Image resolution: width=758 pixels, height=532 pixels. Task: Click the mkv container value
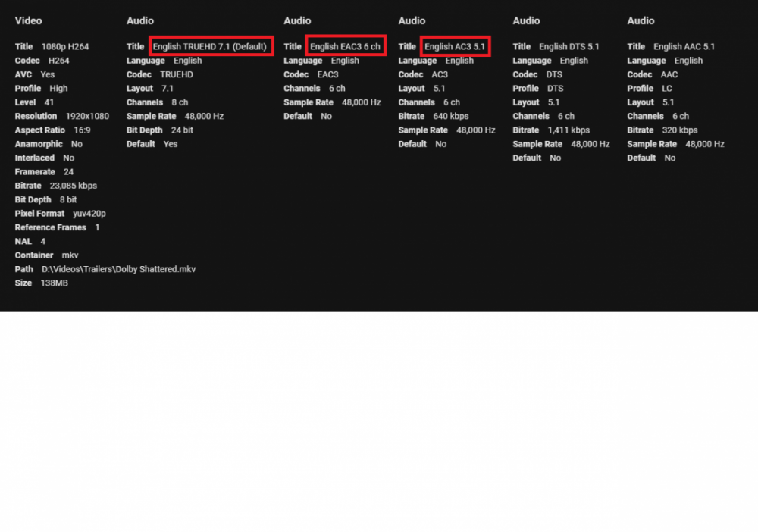(70, 255)
